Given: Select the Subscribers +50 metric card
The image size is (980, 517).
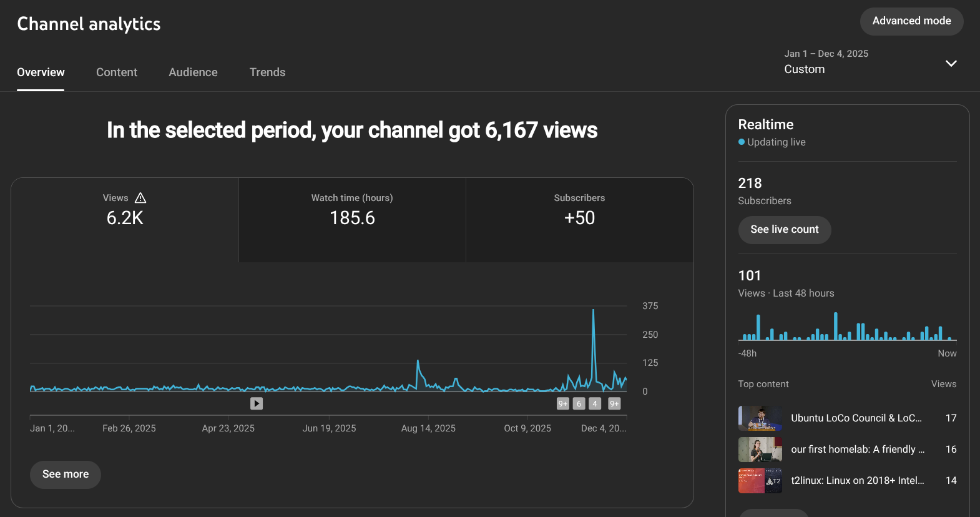Looking at the screenshot, I should 579,219.
